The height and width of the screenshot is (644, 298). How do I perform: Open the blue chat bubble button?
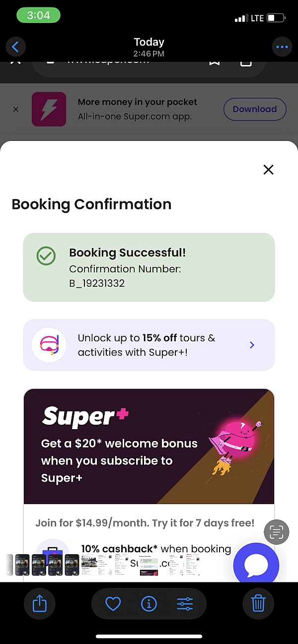click(x=256, y=565)
